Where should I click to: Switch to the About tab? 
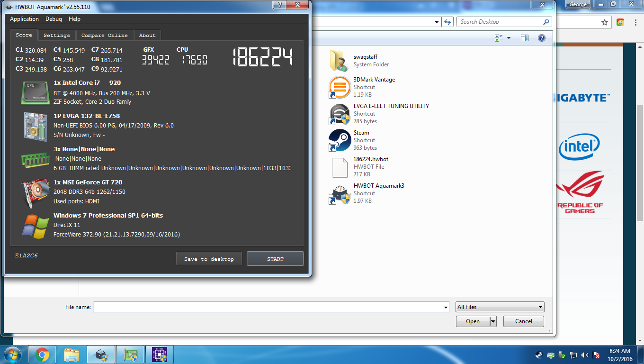[x=147, y=35]
